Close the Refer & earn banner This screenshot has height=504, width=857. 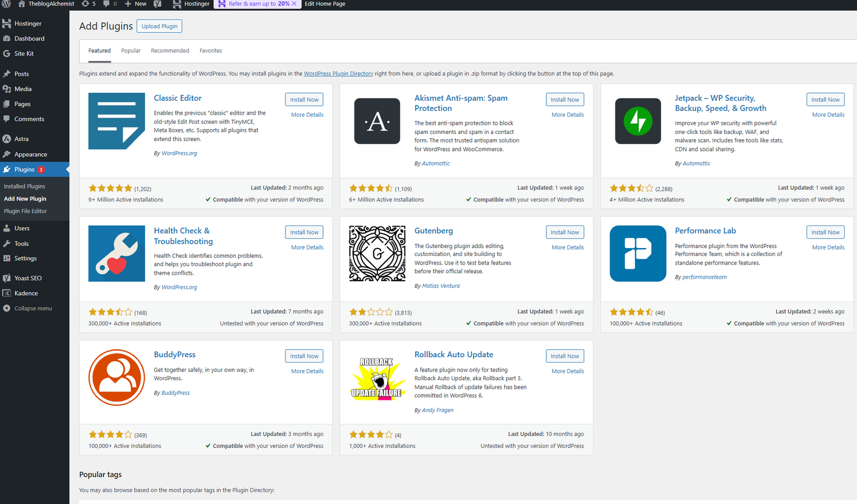pyautogui.click(x=294, y=4)
